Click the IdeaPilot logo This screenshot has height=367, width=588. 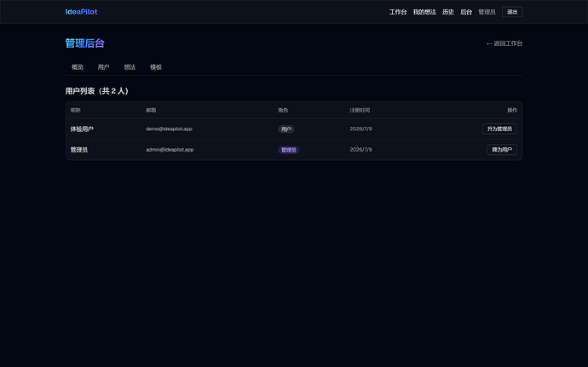81,12
